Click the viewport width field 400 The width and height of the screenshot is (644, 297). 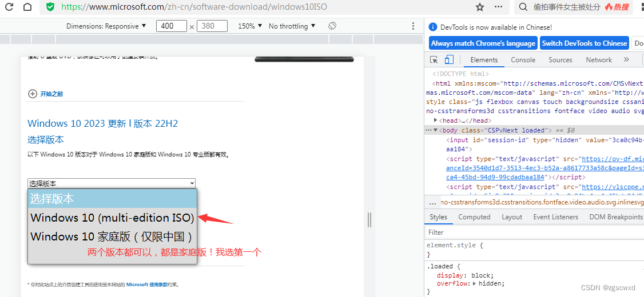pyautogui.click(x=171, y=26)
